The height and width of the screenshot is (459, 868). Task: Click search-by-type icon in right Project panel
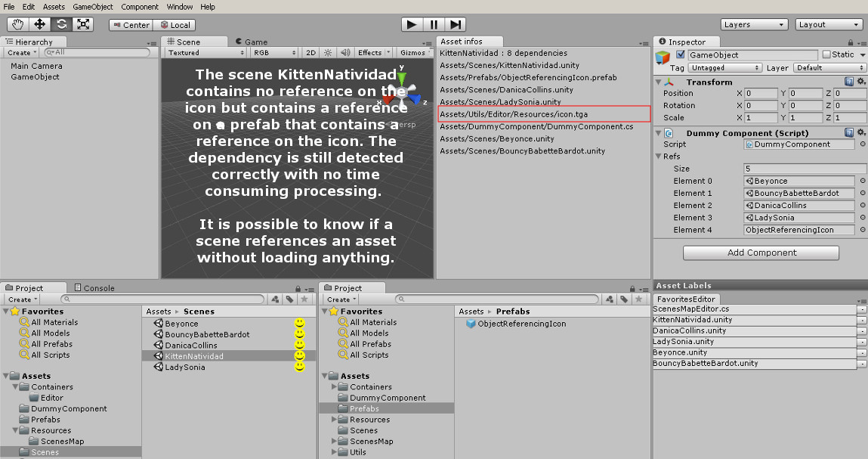click(610, 299)
